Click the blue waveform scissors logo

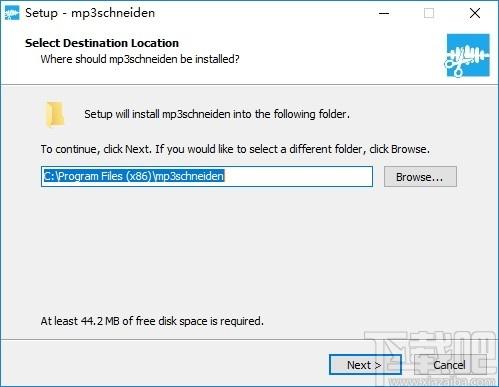468,55
